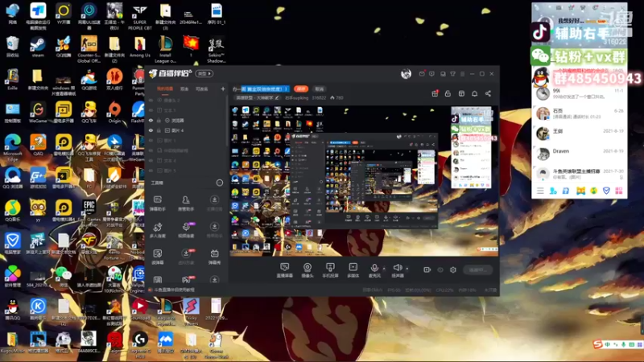Expand speaker options arrow
This screenshot has width=644, height=362.
click(407, 269)
